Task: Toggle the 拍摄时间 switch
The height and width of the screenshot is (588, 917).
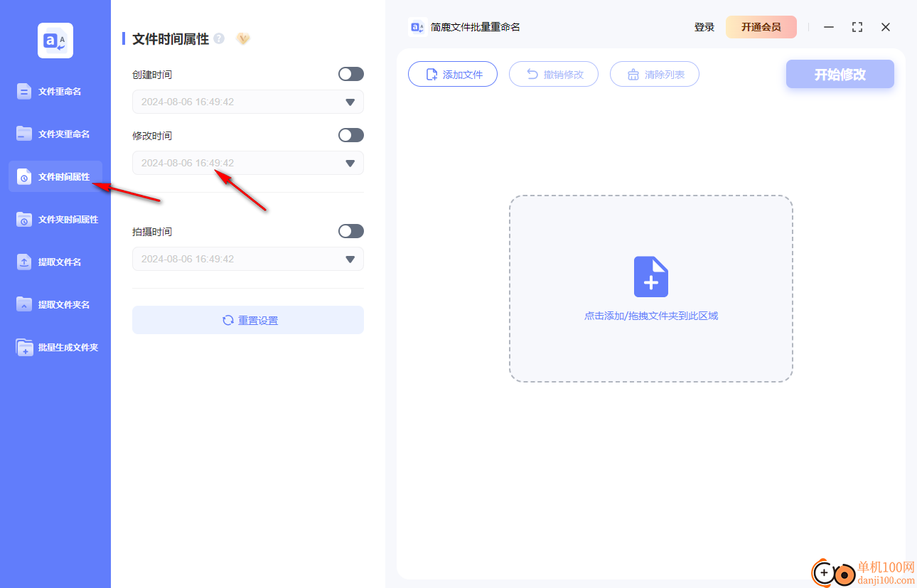Action: coord(351,231)
